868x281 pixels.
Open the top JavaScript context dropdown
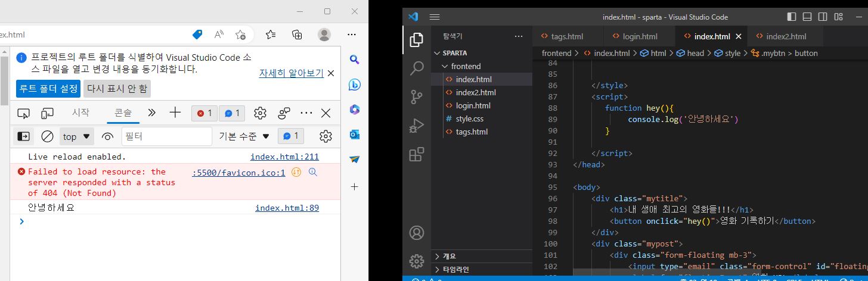click(77, 136)
